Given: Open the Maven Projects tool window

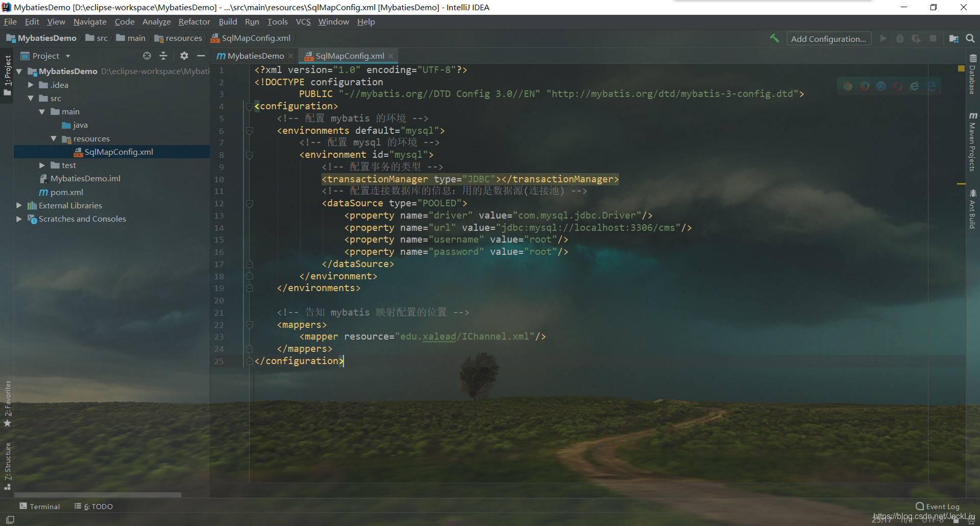Looking at the screenshot, I should 973,142.
